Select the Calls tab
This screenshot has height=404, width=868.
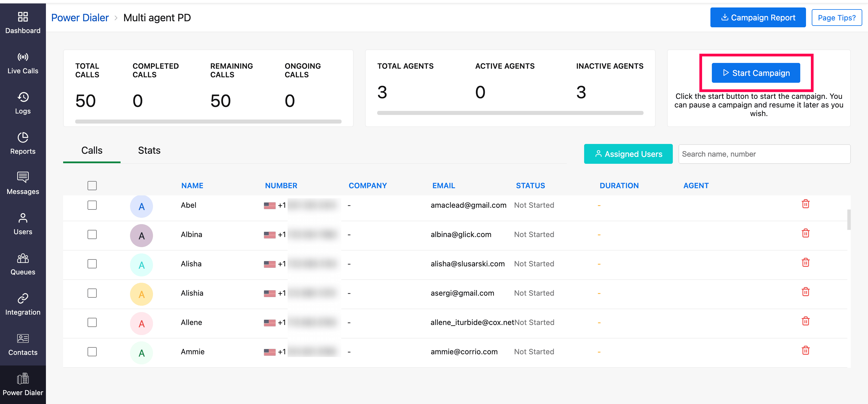92,150
